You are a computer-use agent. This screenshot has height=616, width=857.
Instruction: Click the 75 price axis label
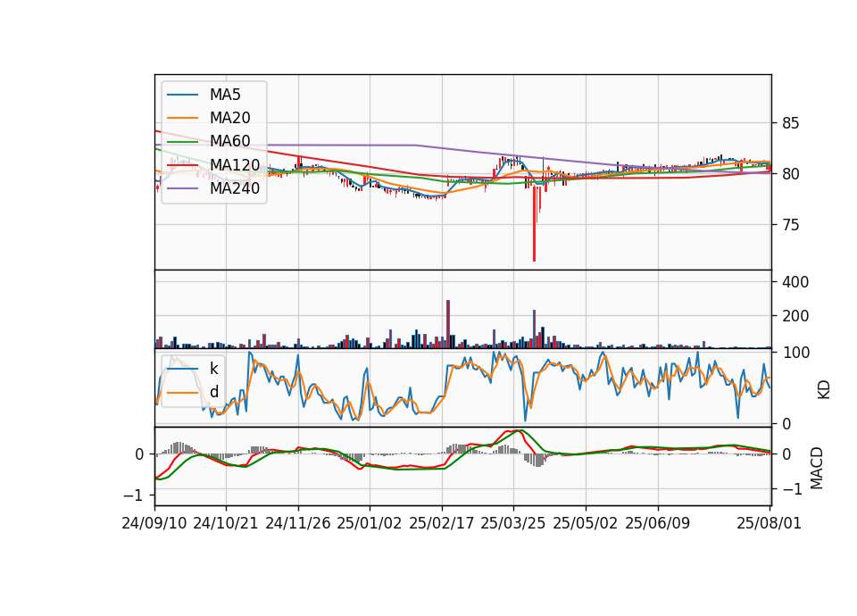coord(790,225)
